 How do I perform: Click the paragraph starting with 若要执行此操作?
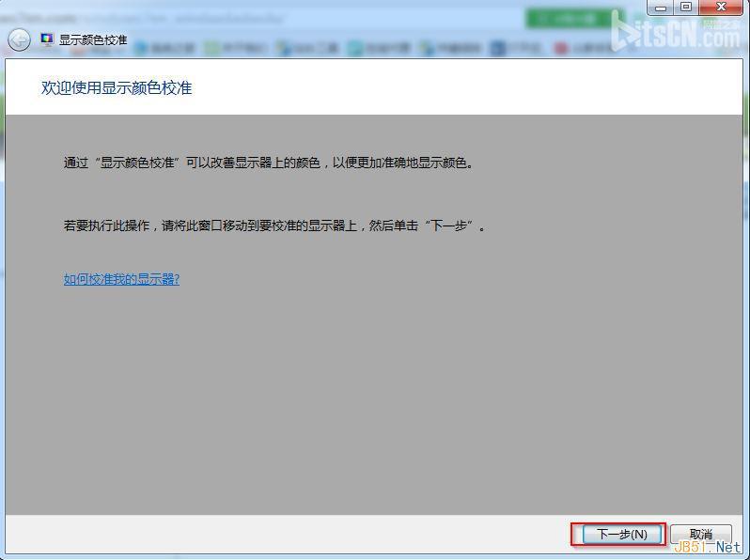click(274, 226)
